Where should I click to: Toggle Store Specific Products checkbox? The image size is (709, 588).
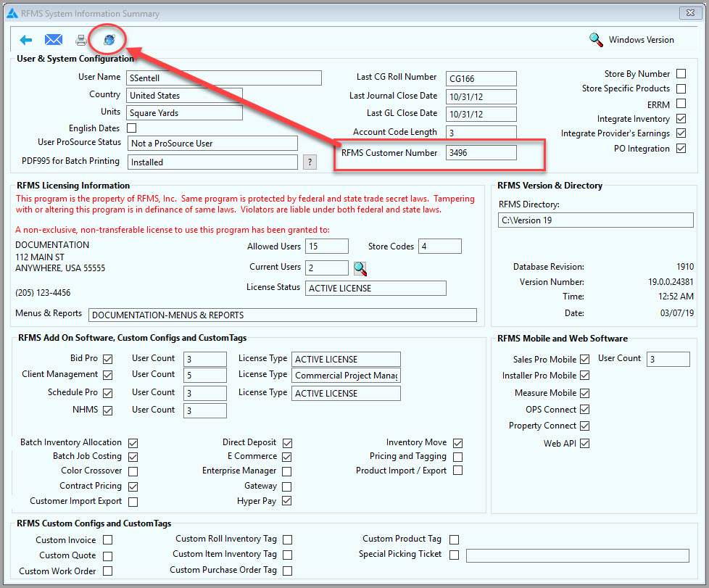point(681,88)
